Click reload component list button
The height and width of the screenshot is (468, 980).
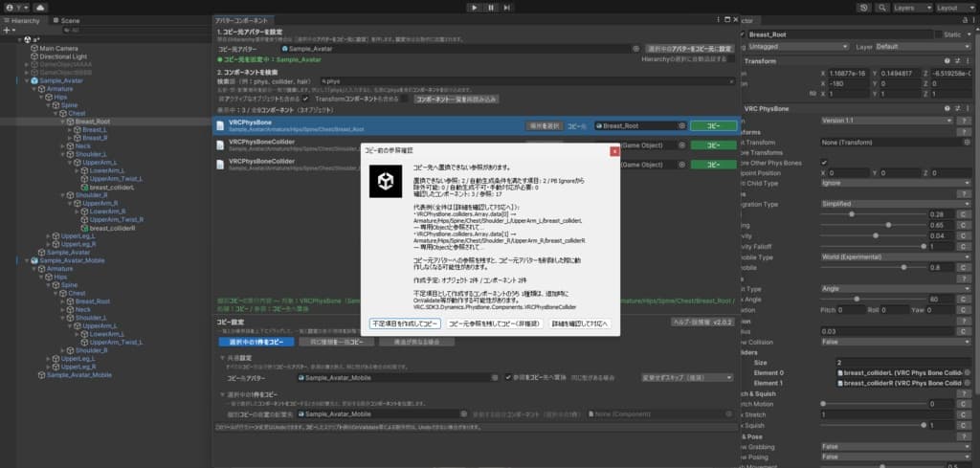coord(457,99)
